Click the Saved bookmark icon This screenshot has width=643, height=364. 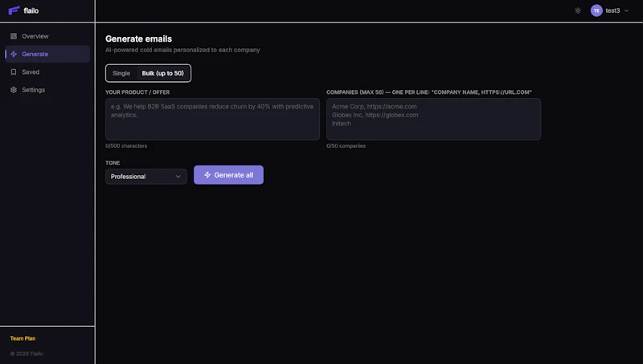pyautogui.click(x=14, y=72)
